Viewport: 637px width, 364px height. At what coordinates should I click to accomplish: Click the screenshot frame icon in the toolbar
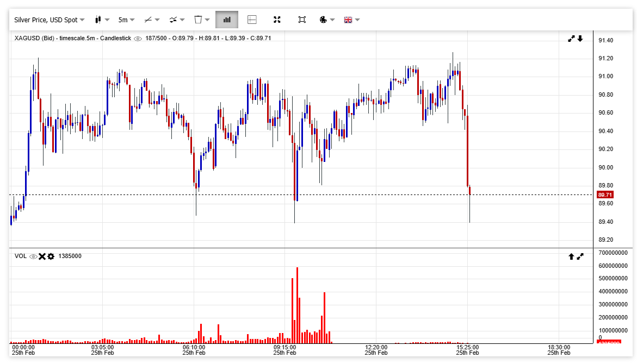[302, 20]
